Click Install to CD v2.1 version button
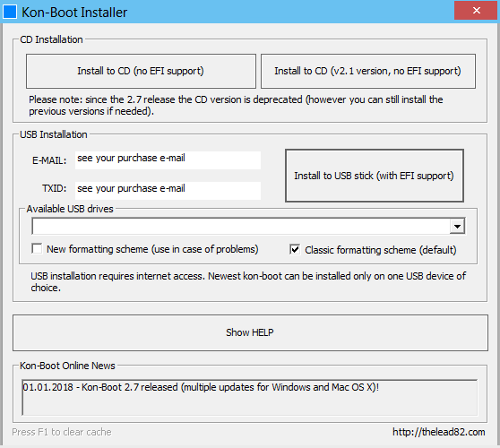Image resolution: width=500 pixels, height=448 pixels. pyautogui.click(x=368, y=71)
